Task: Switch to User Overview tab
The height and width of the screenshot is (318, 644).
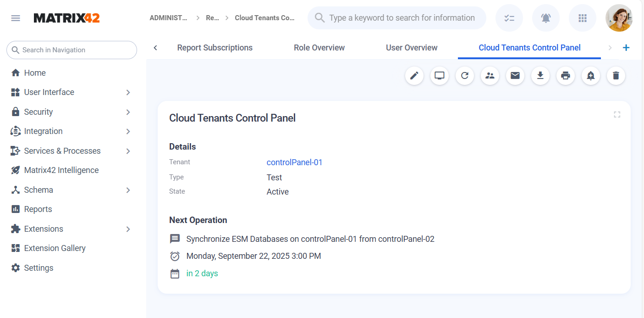Action: click(412, 48)
